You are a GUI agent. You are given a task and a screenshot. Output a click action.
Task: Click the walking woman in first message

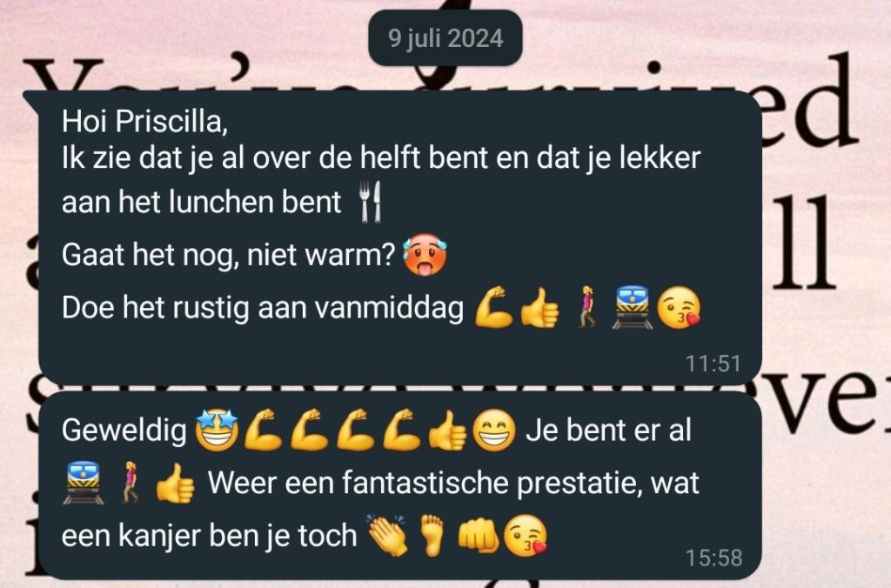tap(586, 307)
